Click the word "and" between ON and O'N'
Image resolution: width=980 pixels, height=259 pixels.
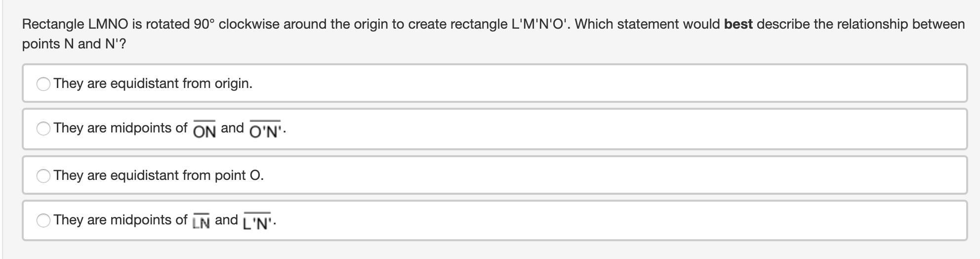coord(232,128)
